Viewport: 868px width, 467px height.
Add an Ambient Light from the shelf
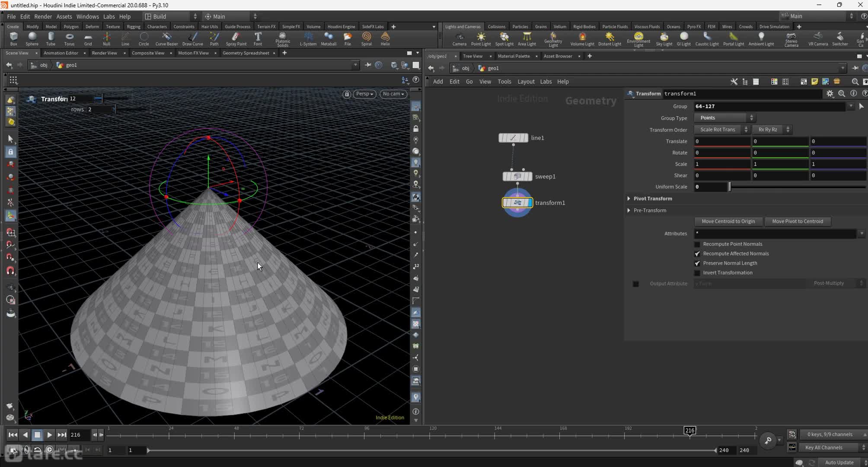pyautogui.click(x=761, y=38)
